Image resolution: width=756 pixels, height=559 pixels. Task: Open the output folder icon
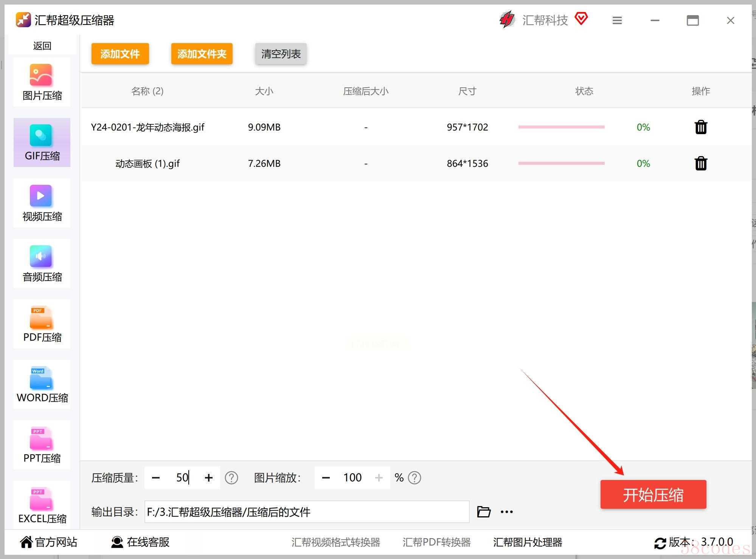[x=484, y=512]
